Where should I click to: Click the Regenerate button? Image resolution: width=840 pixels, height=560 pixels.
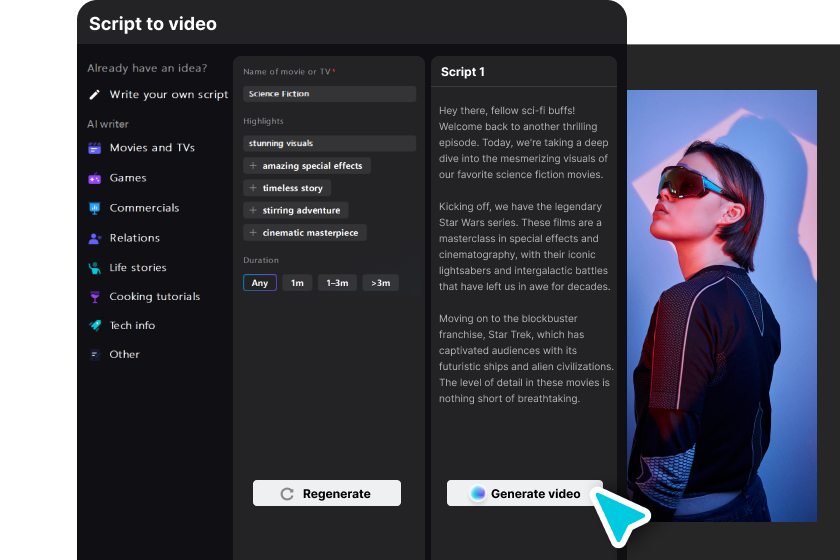click(x=327, y=493)
